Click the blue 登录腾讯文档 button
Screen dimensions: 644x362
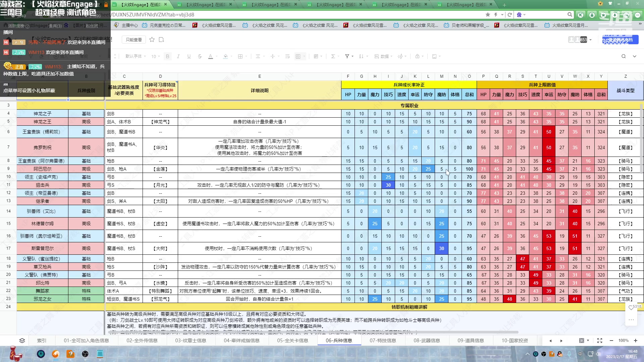620,40
